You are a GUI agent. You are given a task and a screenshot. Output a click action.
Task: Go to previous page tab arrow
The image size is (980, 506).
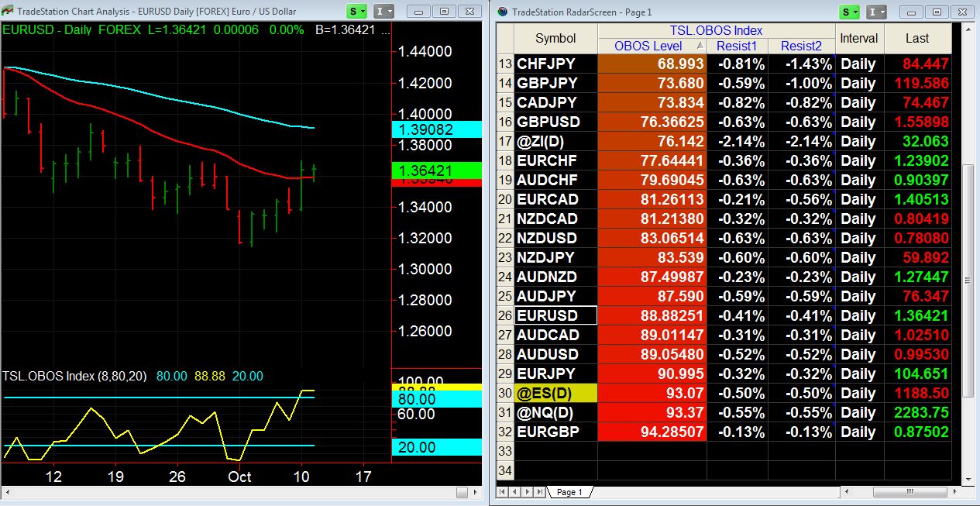click(x=513, y=492)
